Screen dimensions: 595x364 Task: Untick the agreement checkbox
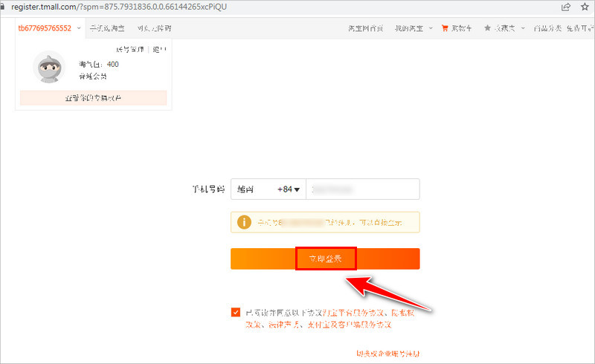tap(236, 313)
